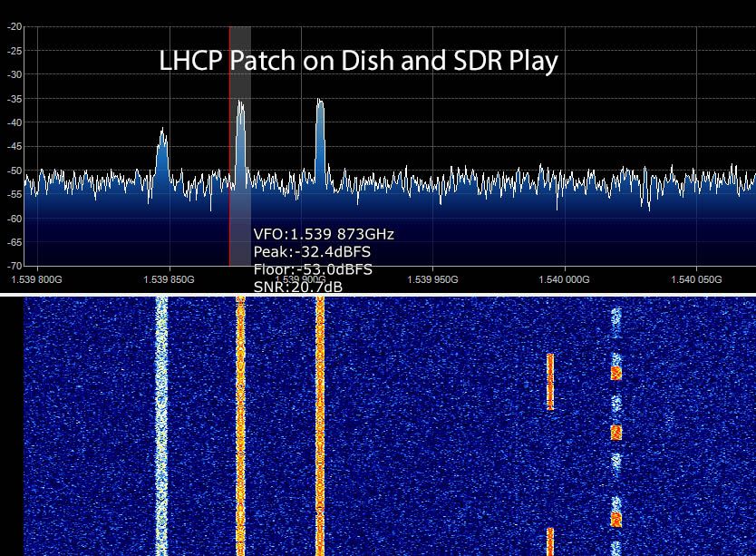Click the "-55" dB scale label
The width and height of the screenshot is (756, 556).
pos(15,194)
